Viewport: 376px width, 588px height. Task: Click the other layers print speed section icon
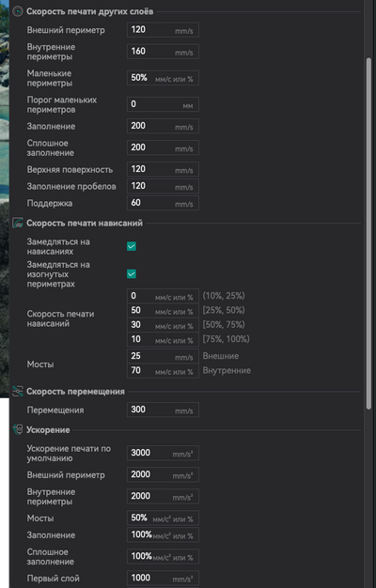point(18,11)
